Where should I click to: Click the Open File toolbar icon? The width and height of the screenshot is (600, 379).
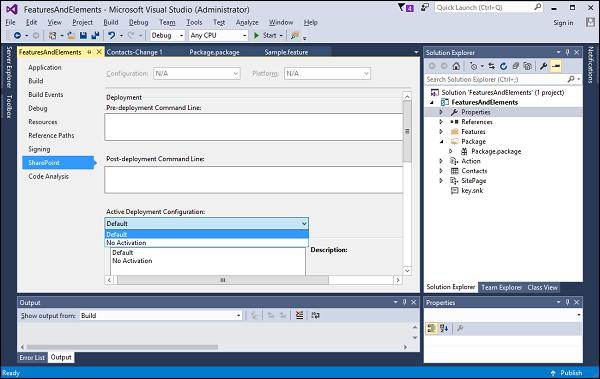click(x=71, y=36)
